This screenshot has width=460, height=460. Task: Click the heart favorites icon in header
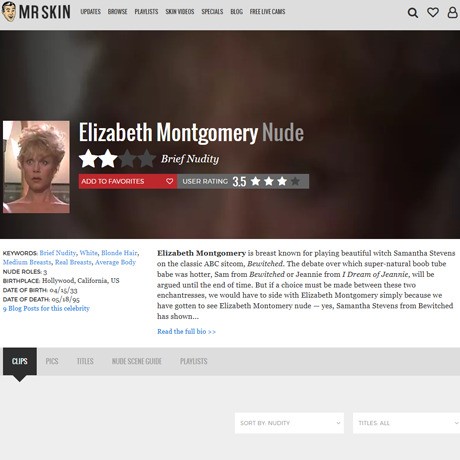433,12
